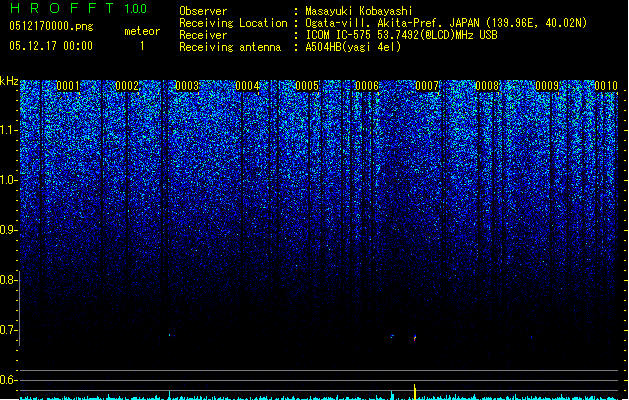
Task: Click the 0.6 kHz axis tick label
Action: point(8,380)
